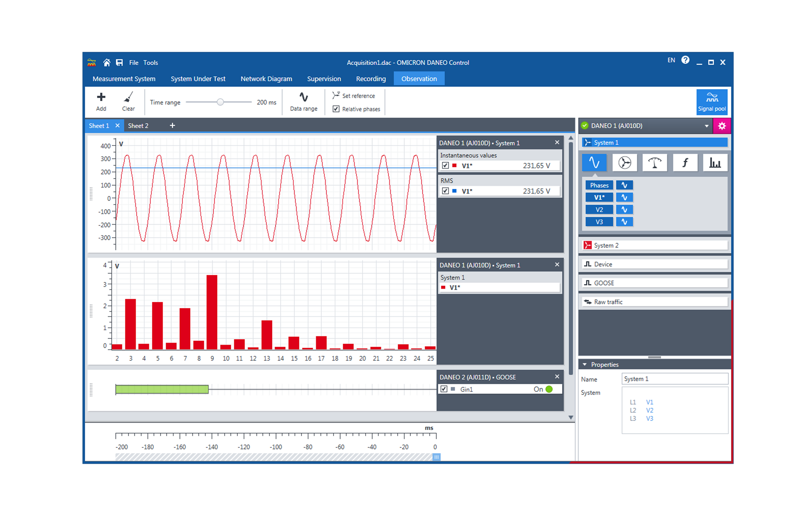This screenshot has height=532, width=795.
Task: Switch to Recording tab
Action: pos(371,79)
